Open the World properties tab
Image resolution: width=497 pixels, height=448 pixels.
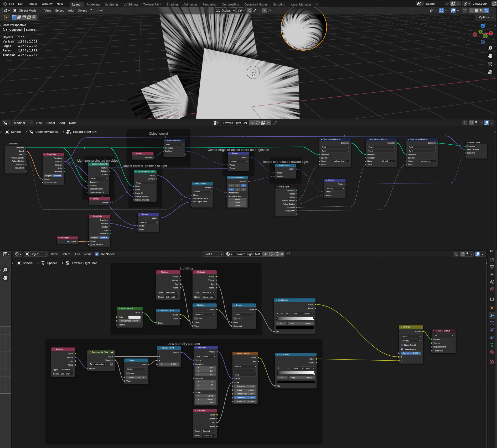[492, 289]
